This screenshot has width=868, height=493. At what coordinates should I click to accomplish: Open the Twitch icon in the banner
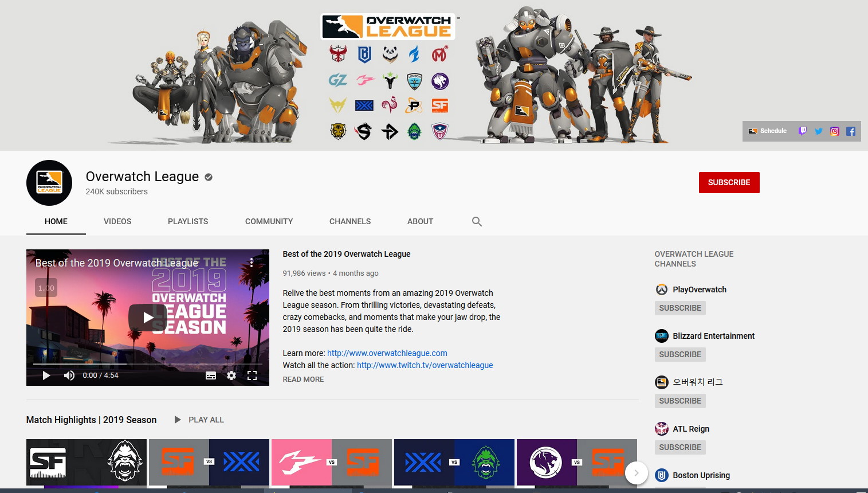pos(803,131)
